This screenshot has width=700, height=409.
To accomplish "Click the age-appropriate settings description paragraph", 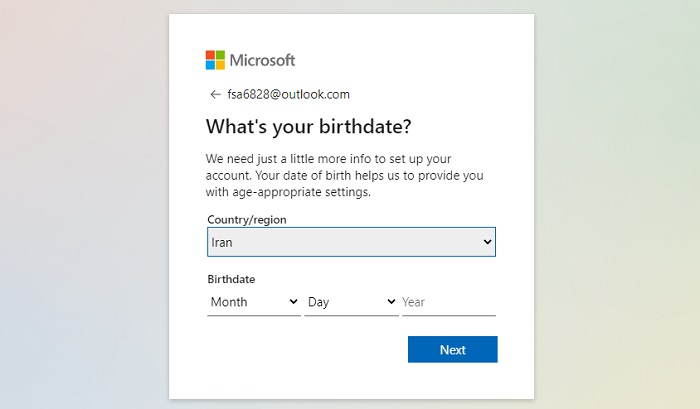I will pyautogui.click(x=345, y=175).
